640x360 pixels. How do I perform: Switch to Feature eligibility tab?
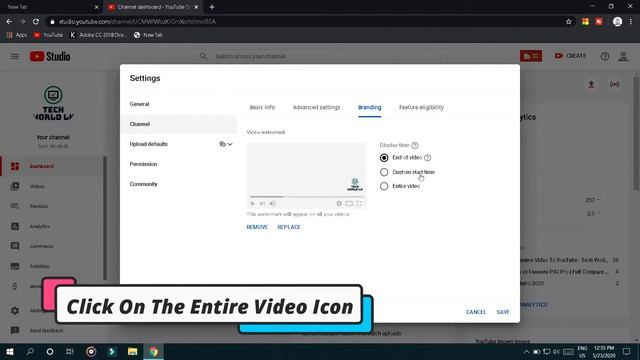tap(421, 107)
